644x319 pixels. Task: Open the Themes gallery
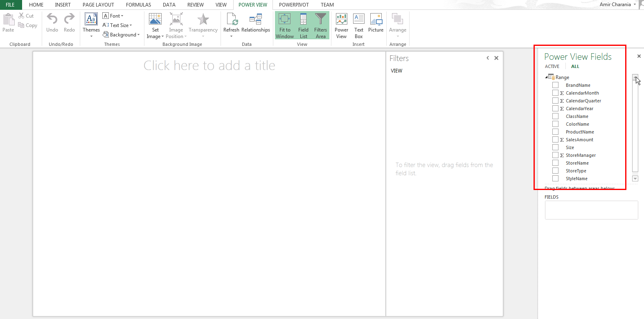point(91,25)
